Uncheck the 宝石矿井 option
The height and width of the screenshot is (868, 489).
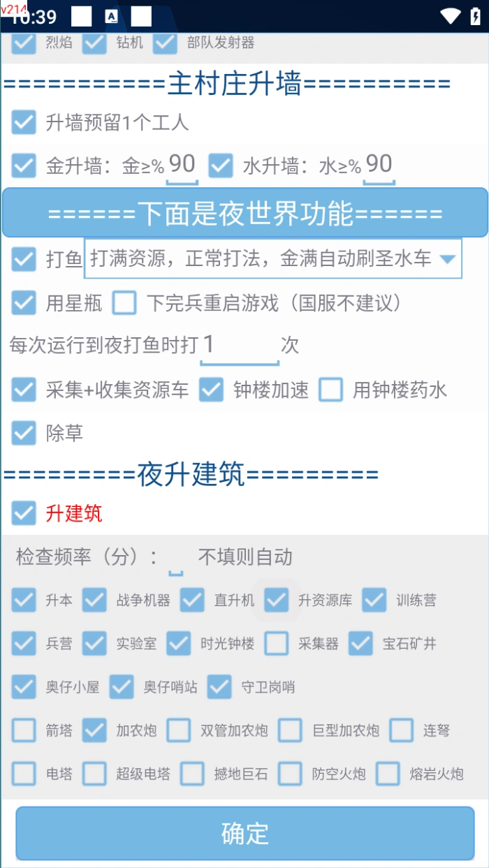coord(360,643)
